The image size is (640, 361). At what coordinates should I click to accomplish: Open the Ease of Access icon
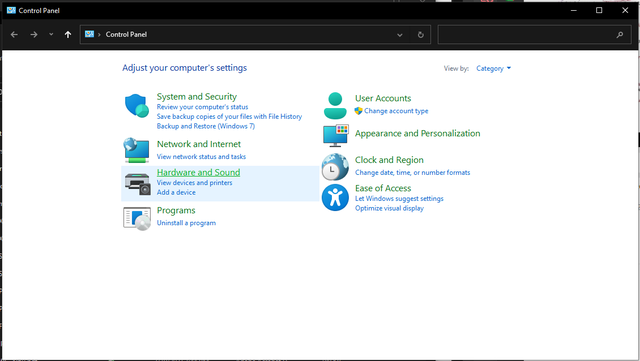(x=335, y=197)
